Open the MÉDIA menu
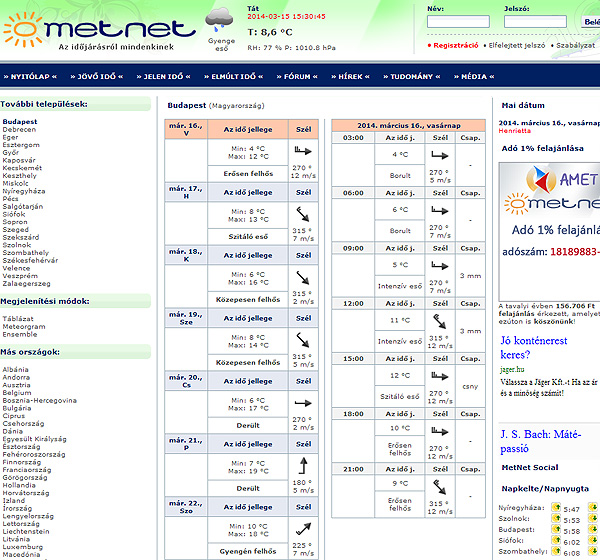This screenshot has height=560, width=600. (474, 77)
